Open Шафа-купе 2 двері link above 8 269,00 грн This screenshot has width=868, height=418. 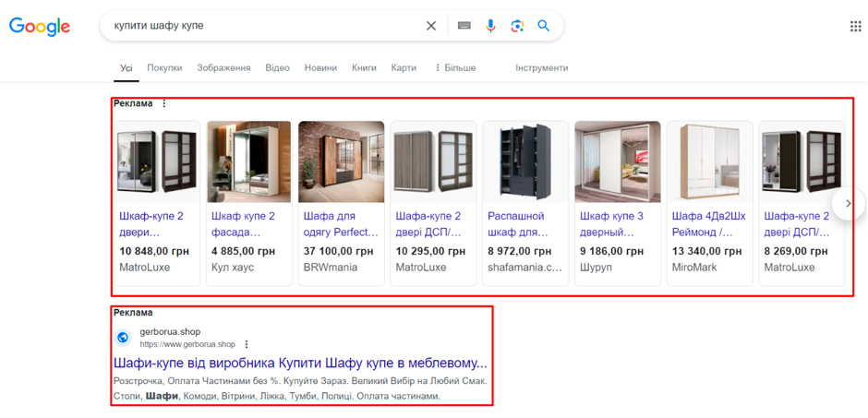tap(797, 224)
